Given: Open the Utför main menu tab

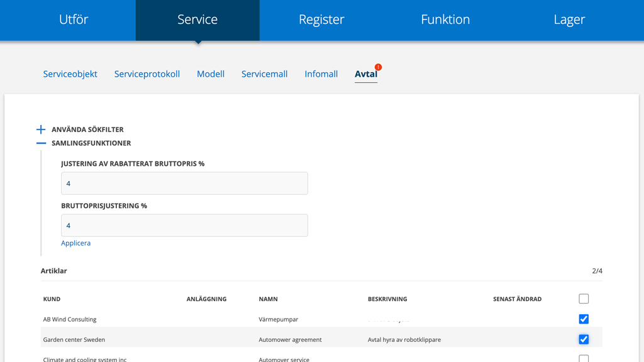Looking at the screenshot, I should coord(74,19).
